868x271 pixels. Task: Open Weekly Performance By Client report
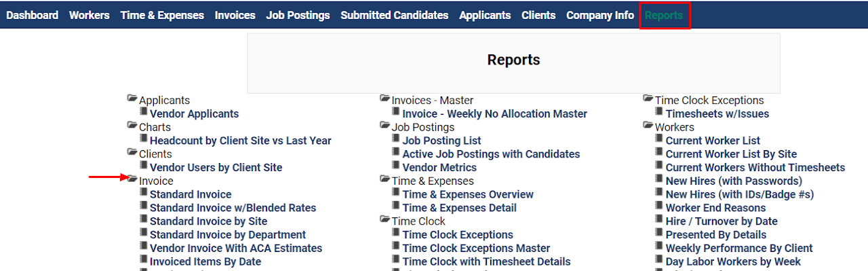coord(739,249)
